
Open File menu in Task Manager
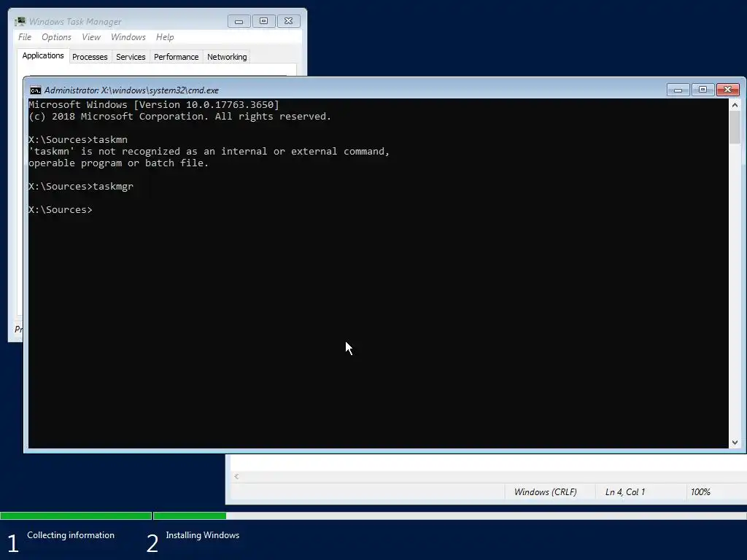[x=25, y=37]
